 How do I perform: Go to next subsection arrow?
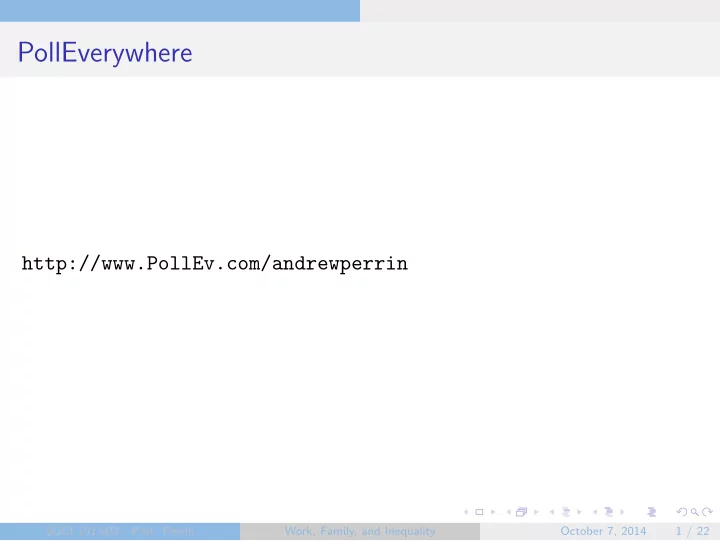(x=579, y=512)
